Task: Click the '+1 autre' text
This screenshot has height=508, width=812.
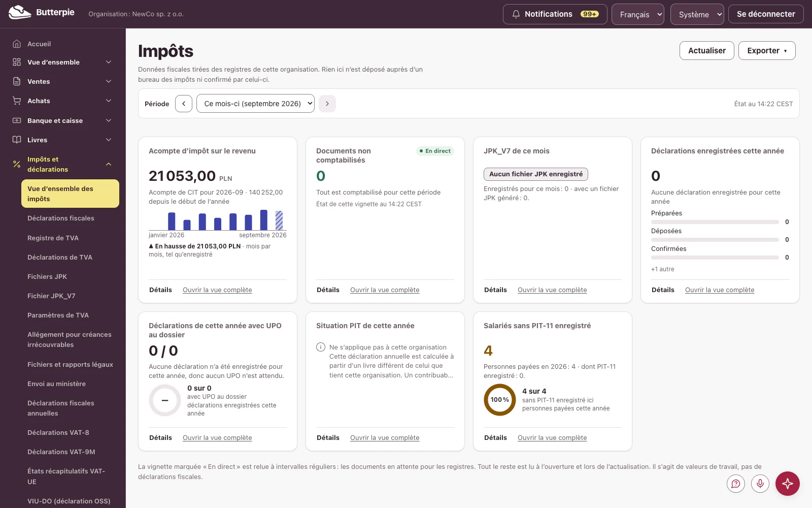Action: pos(663,269)
